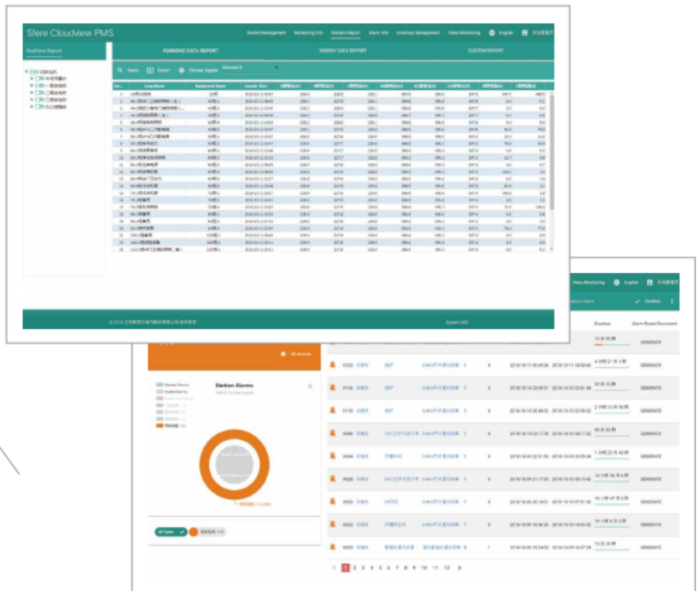
Task: Click GENERATE on alarm row 9116
Action: coord(651,388)
